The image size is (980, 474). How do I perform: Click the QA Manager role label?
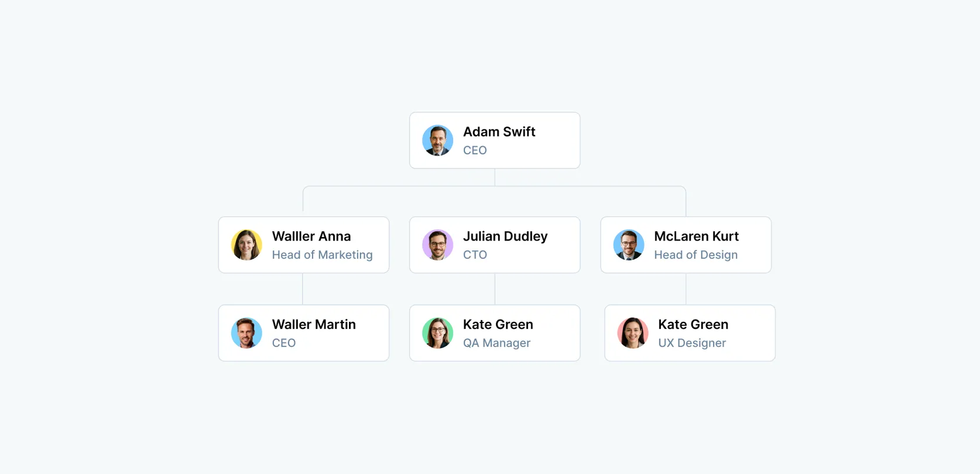496,344
